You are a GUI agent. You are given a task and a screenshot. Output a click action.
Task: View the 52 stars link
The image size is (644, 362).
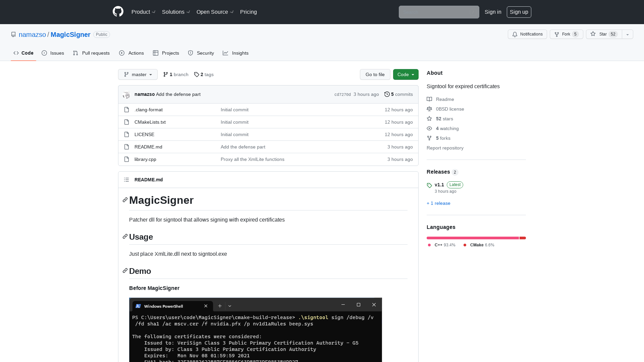click(x=440, y=119)
